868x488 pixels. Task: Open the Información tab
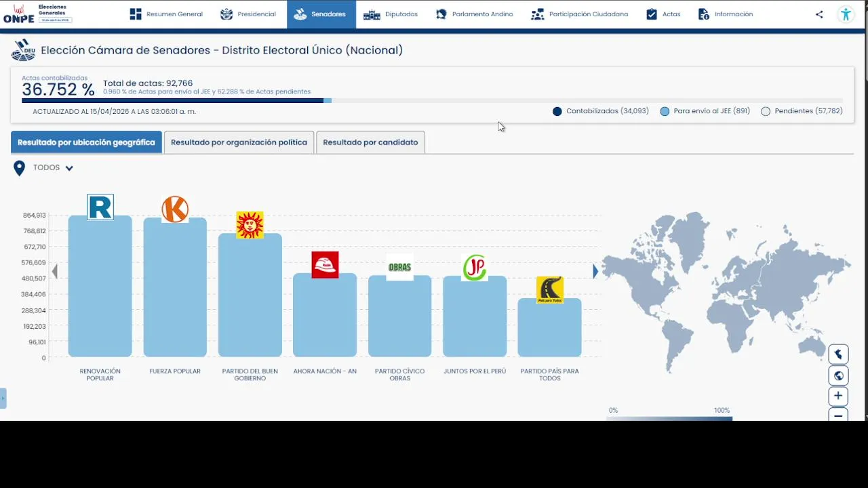[x=725, y=14]
